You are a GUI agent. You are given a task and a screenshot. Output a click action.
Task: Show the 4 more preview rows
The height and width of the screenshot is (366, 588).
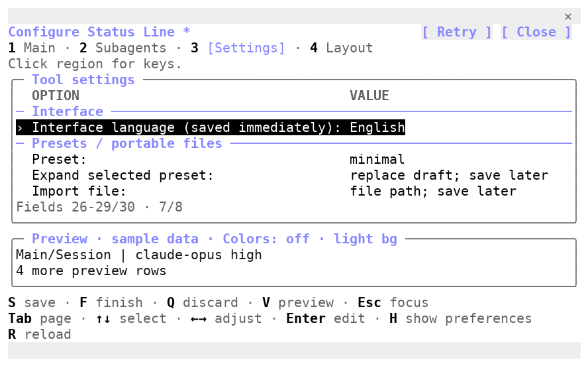point(91,271)
